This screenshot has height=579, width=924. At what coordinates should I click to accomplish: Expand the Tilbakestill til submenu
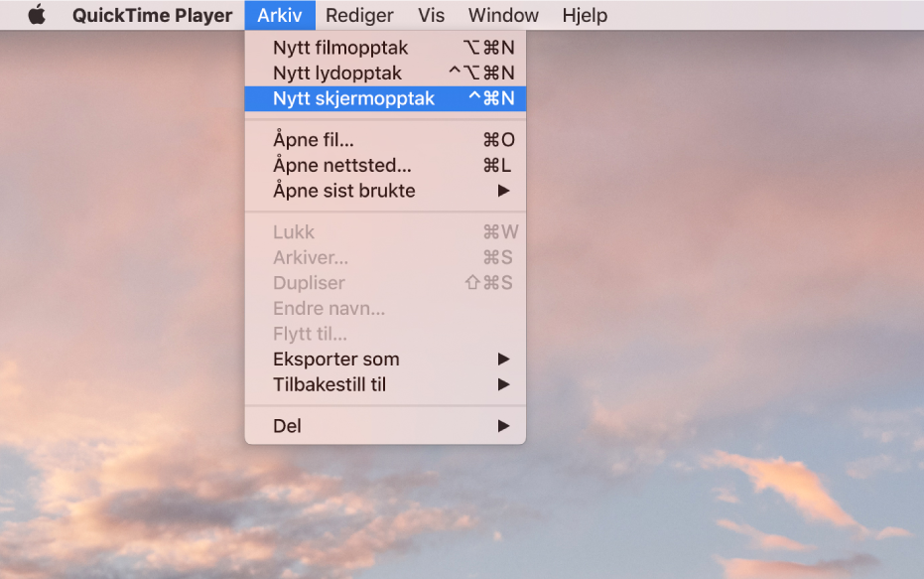(x=385, y=384)
